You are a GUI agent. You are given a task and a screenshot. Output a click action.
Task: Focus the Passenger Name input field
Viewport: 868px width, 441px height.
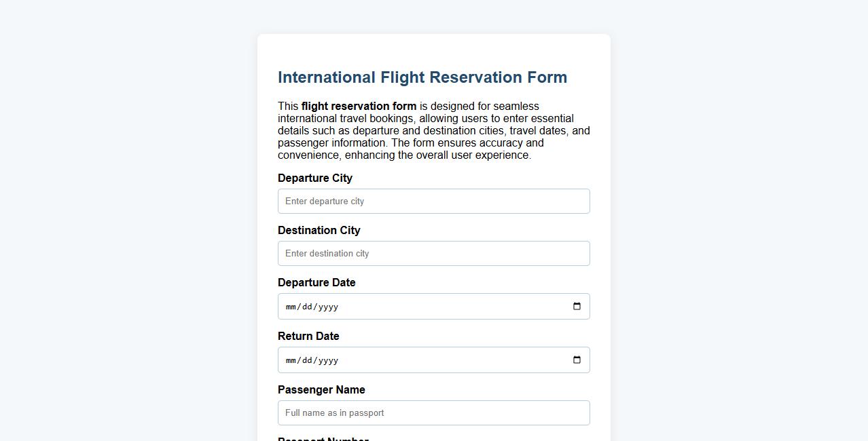(x=433, y=413)
